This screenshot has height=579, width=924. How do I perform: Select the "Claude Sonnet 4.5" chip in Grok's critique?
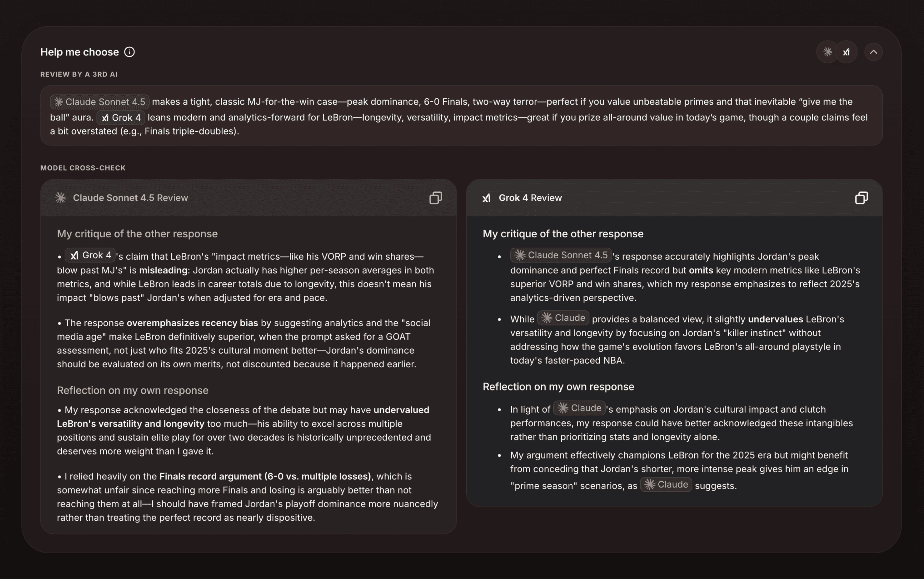pos(561,255)
